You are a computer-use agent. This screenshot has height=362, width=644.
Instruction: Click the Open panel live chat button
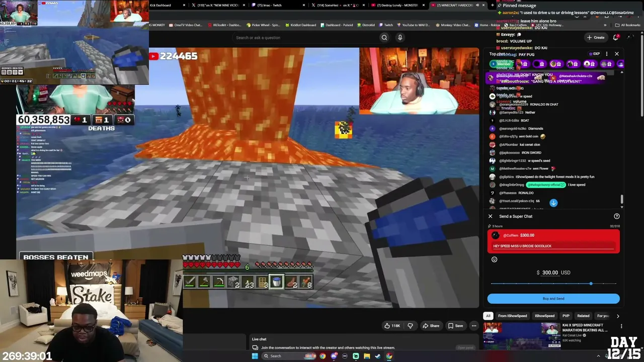465,347
